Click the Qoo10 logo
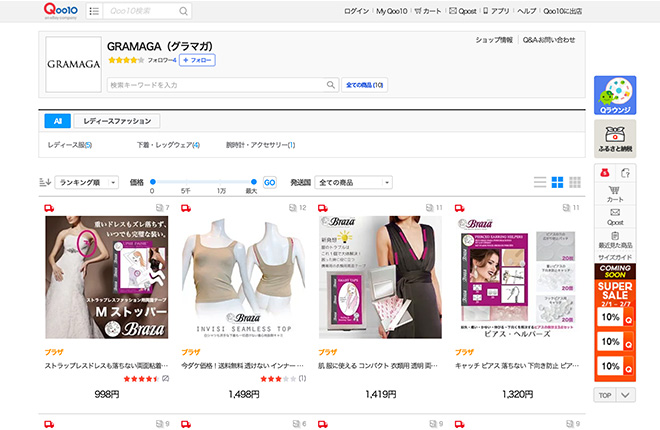 [x=61, y=11]
